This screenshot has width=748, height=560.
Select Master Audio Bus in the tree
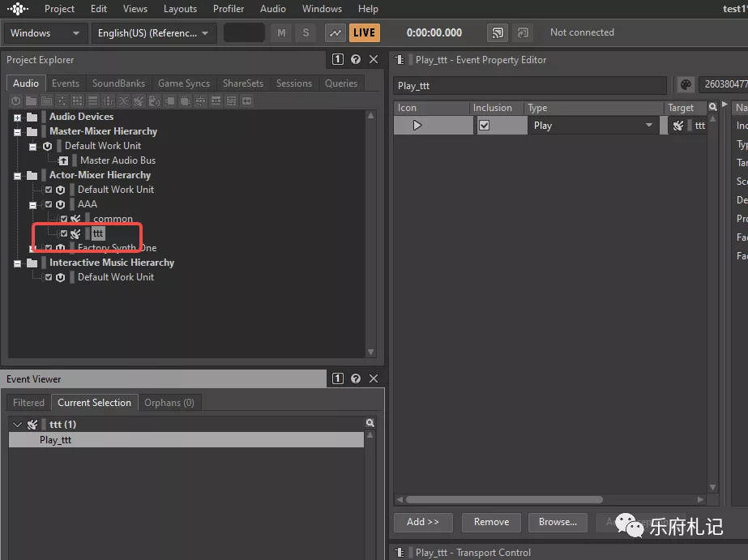click(x=118, y=160)
